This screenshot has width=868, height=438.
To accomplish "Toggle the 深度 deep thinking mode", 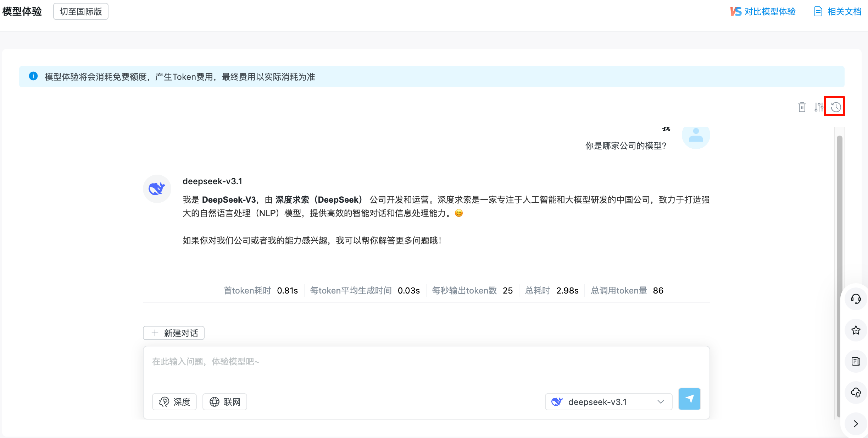I will (x=174, y=402).
